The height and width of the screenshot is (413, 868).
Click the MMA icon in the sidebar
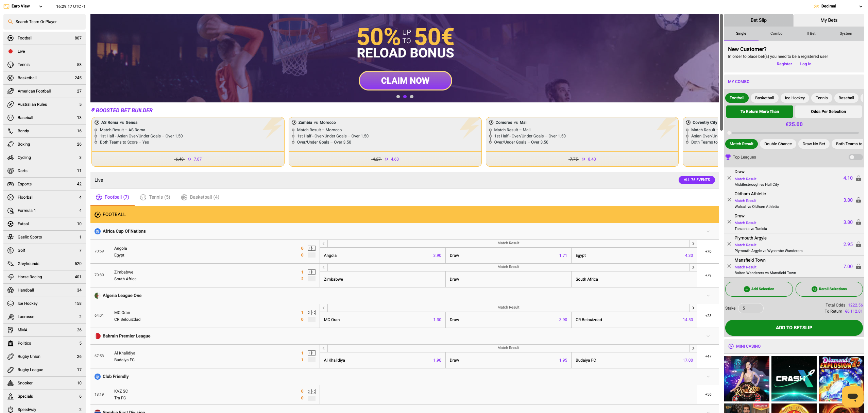click(11, 330)
